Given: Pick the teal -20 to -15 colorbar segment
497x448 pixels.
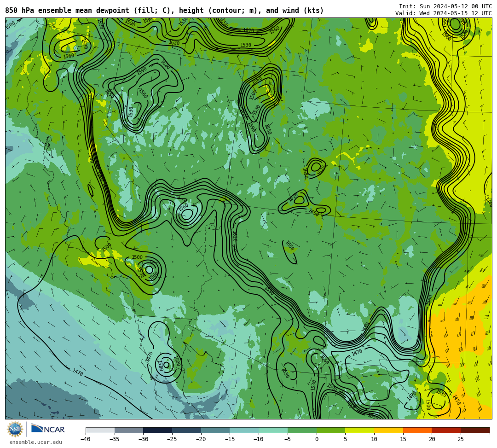Looking at the screenshot, I should pyautogui.click(x=215, y=430).
